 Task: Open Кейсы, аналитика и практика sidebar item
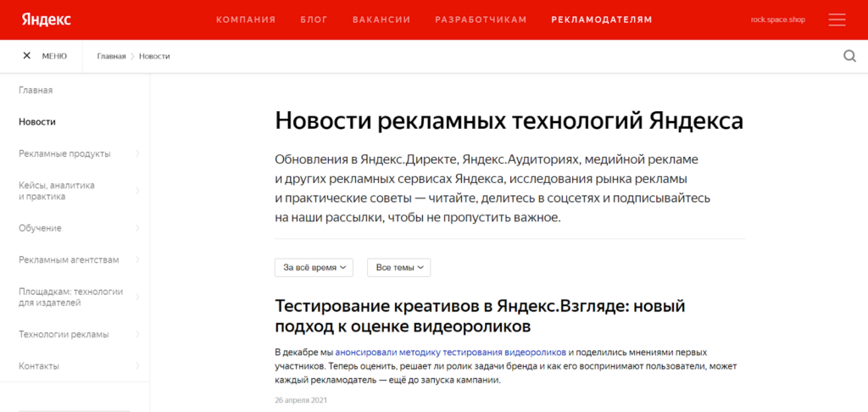57,191
